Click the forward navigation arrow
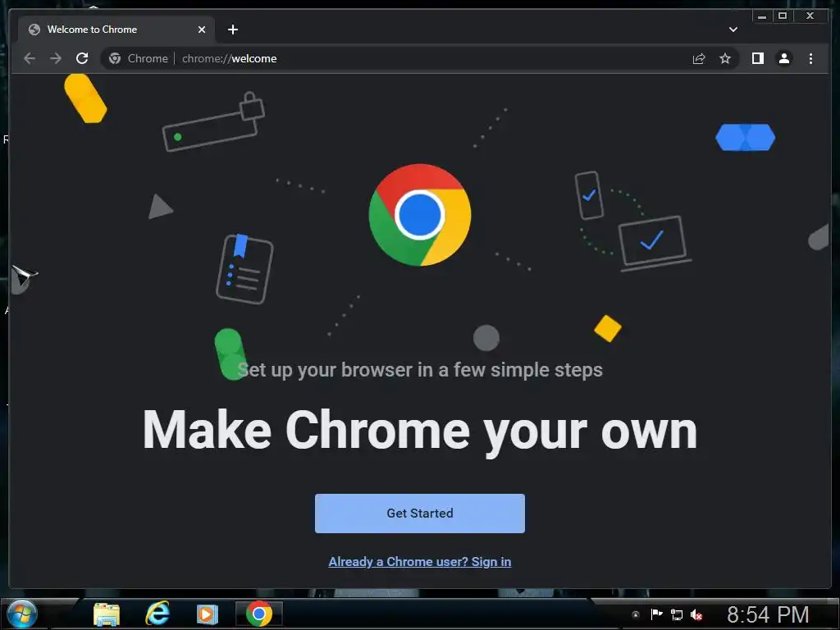The height and width of the screenshot is (630, 840). click(56, 58)
